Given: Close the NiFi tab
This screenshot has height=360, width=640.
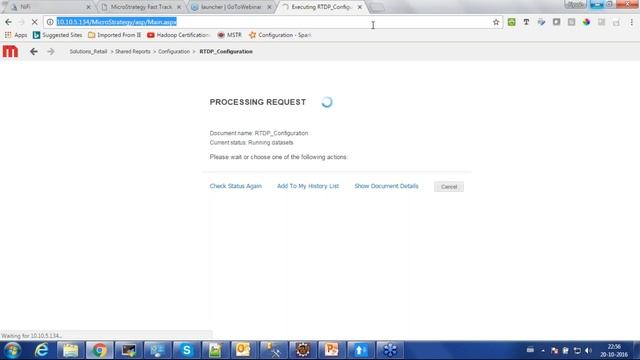Looking at the screenshot, I should (89, 7).
